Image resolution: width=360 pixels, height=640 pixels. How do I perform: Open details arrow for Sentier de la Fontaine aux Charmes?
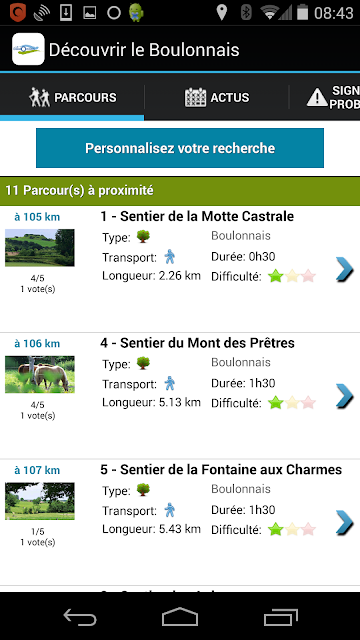point(344,522)
